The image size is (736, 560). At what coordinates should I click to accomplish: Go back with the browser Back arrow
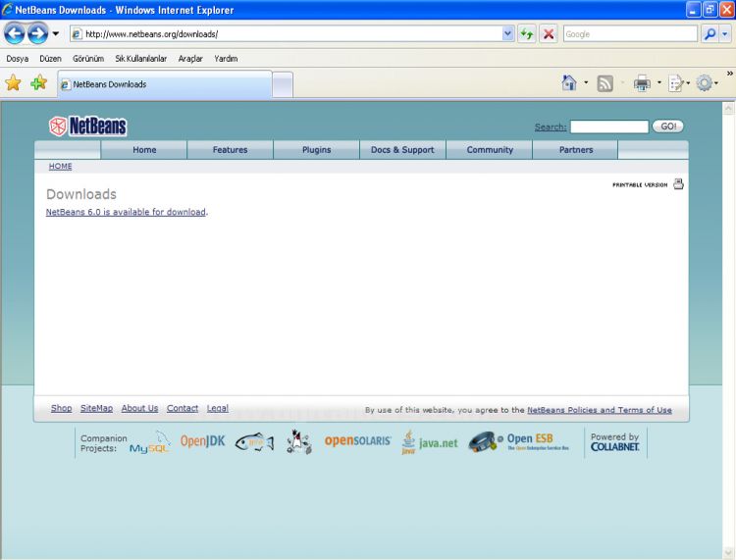[x=14, y=33]
